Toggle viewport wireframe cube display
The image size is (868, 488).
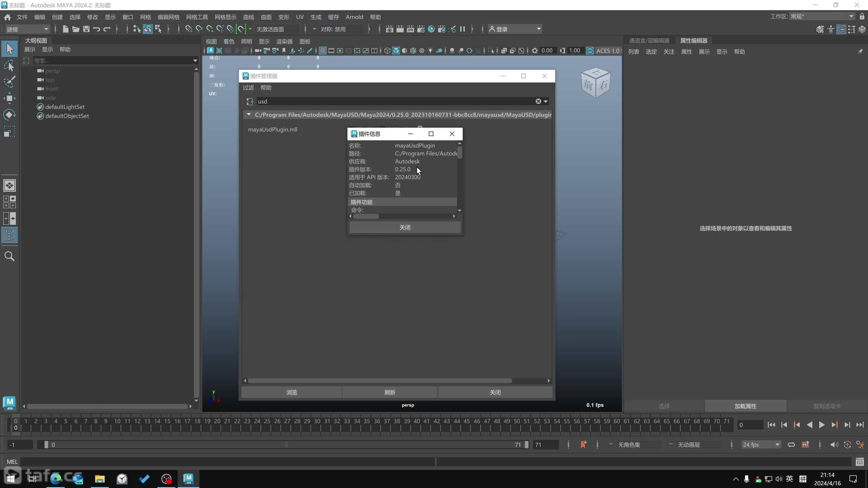click(387, 50)
